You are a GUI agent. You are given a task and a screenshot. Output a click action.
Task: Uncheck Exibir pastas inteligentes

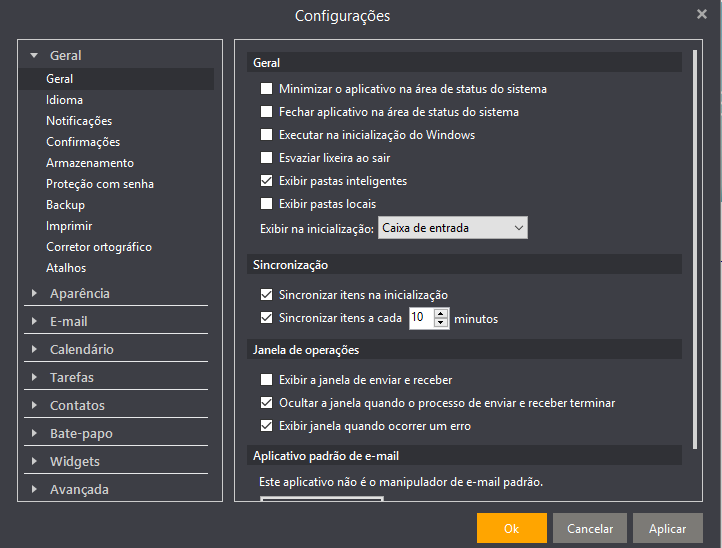pyautogui.click(x=266, y=181)
